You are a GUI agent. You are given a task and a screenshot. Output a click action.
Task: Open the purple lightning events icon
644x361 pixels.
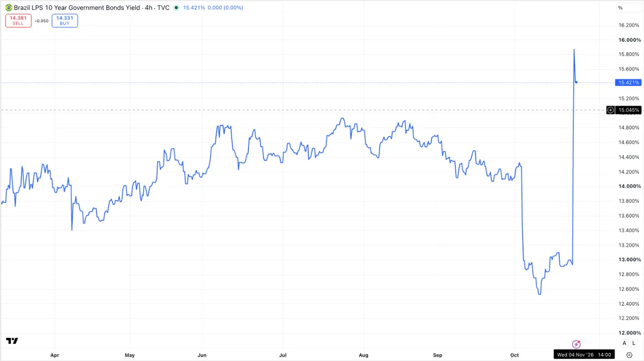(x=576, y=344)
